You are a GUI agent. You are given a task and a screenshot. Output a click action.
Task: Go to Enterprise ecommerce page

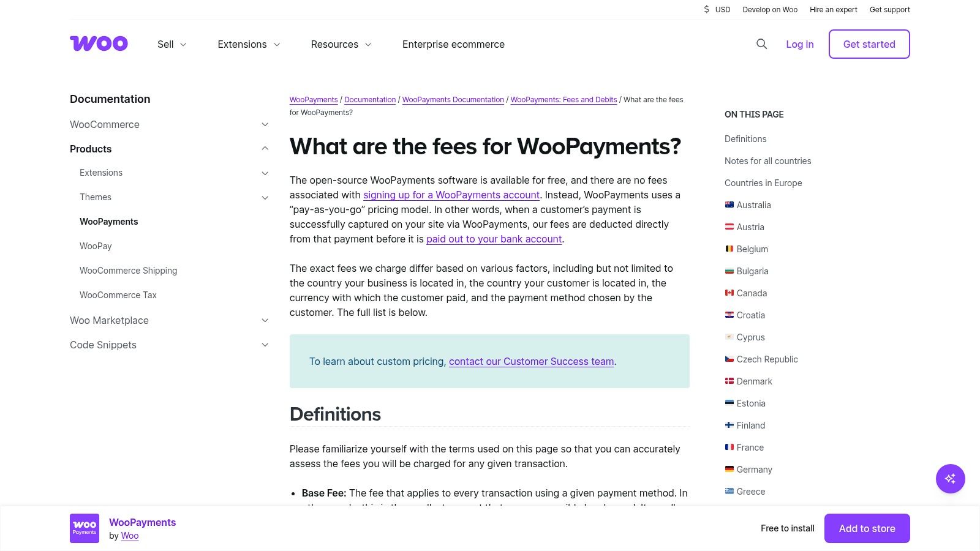pos(453,44)
